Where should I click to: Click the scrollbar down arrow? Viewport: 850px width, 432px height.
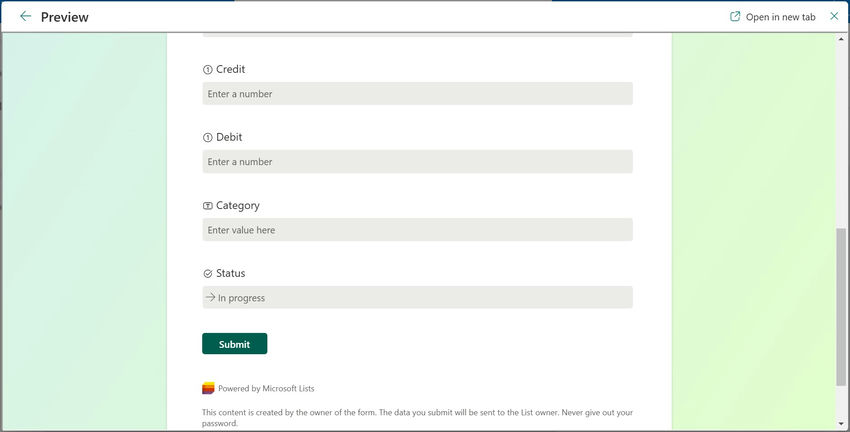[x=841, y=424]
